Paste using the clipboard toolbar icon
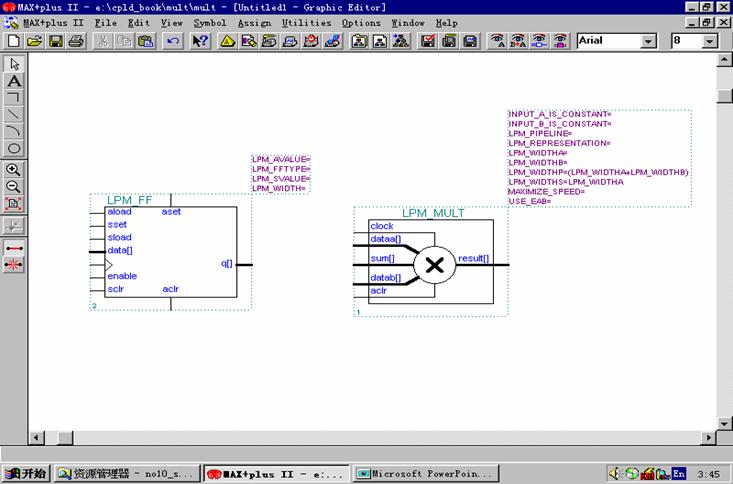This screenshot has width=733, height=484. coord(146,41)
